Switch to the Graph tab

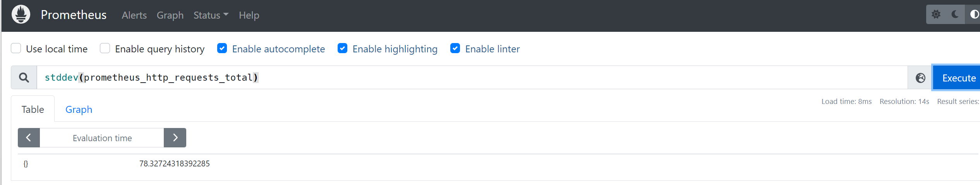pyautogui.click(x=79, y=109)
